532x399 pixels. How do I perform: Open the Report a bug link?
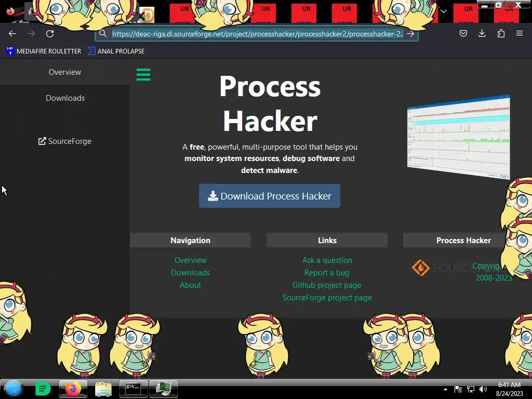327,273
